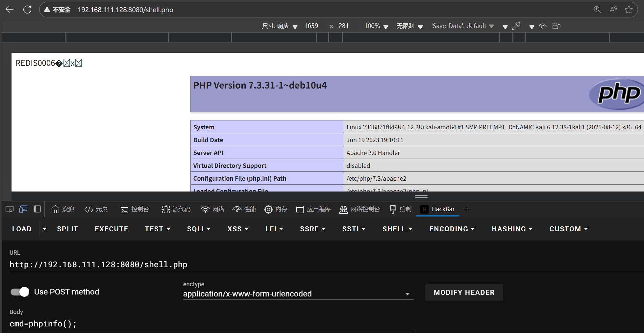Click the SPLIT button
This screenshot has width=644, height=333.
[x=67, y=229]
